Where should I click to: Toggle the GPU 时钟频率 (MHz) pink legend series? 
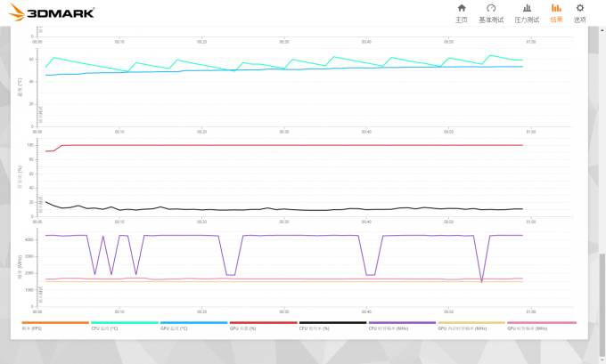click(x=541, y=324)
